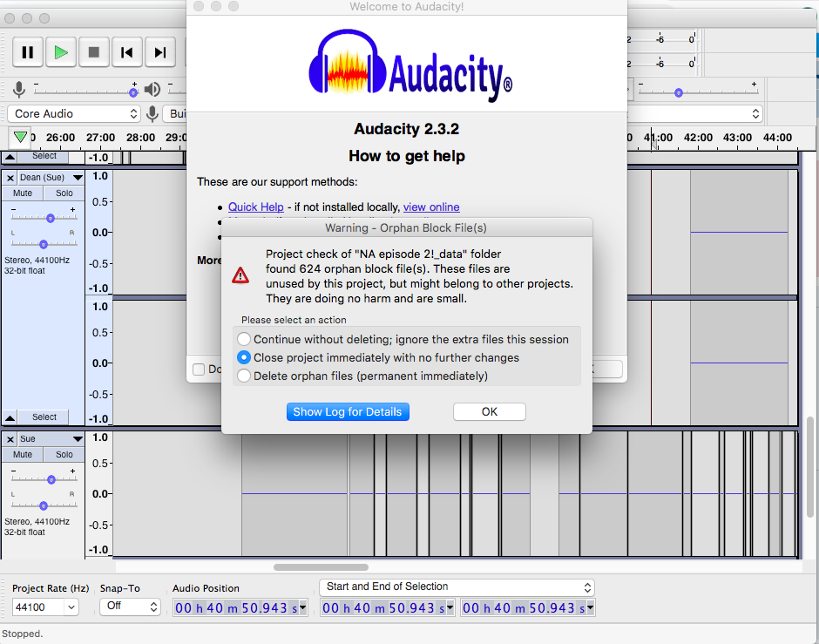This screenshot has width=819, height=644.
Task: Click Select on the topmost track panel
Action: pos(44,156)
